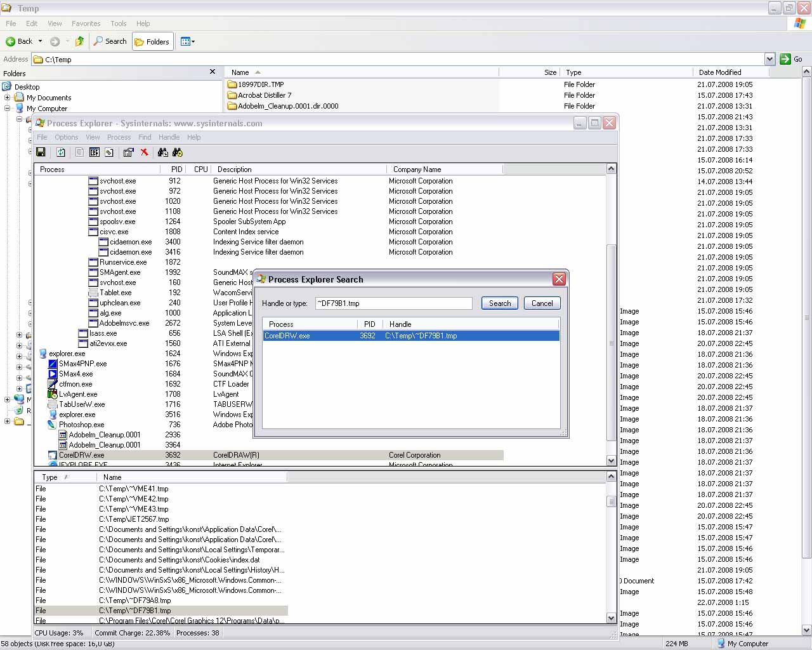Viewport: 812px width, 650px height.
Task: Toggle the Folders button in Temp toolbar
Action: tap(152, 41)
